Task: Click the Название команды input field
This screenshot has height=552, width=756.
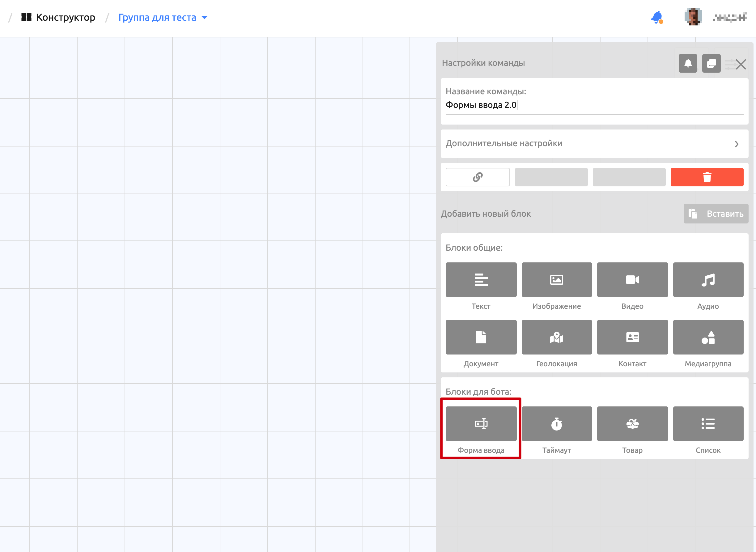Action: pyautogui.click(x=594, y=105)
